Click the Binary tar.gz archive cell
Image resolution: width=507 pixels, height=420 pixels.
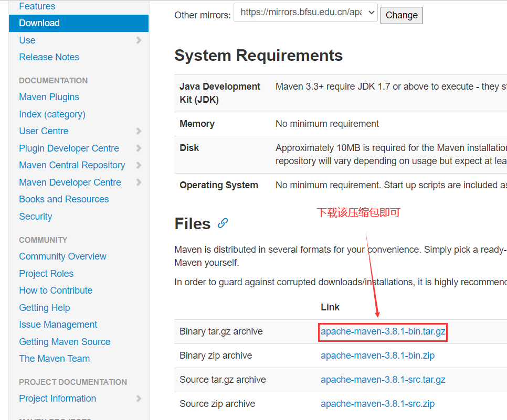[221, 331]
